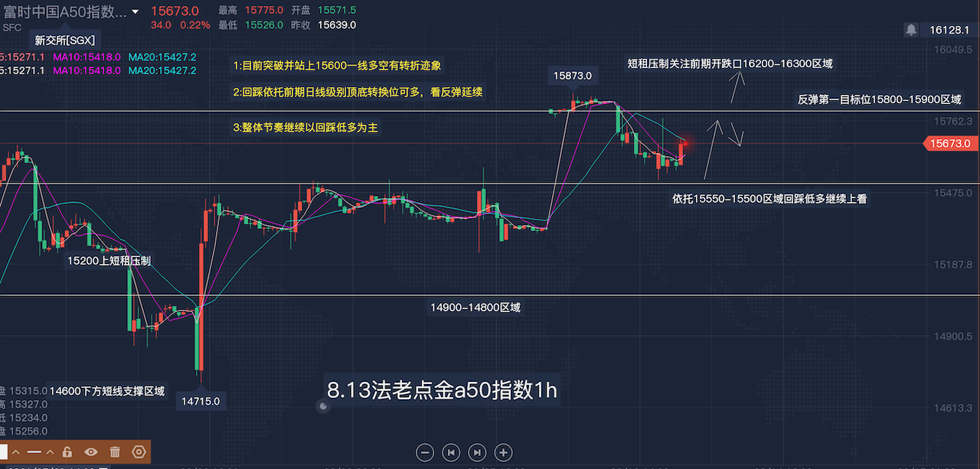
Task: Jump to previous candles with skip-back button
Action: (451, 452)
